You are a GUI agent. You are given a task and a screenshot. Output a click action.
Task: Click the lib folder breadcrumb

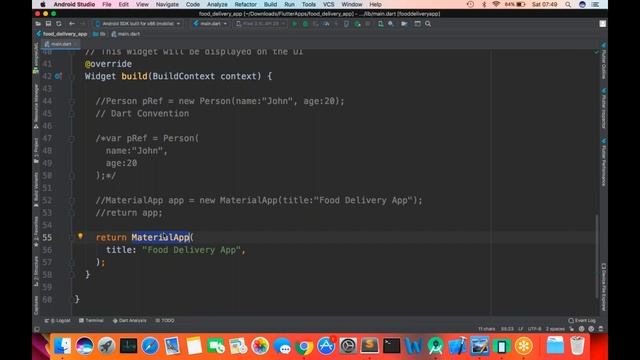pos(99,34)
